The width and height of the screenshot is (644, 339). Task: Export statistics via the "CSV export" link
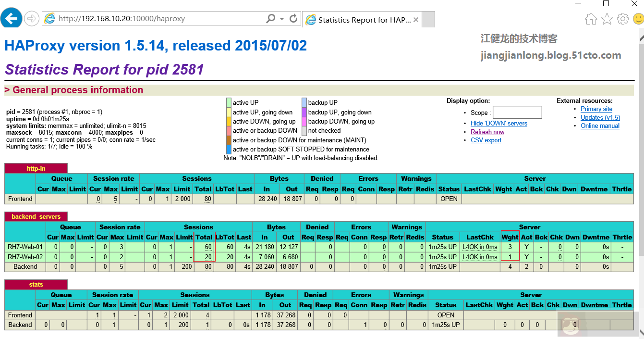point(486,140)
